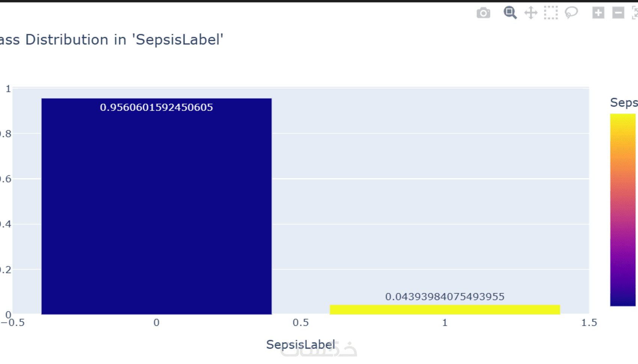Click the dark blue bar for class 0

[x=156, y=210]
